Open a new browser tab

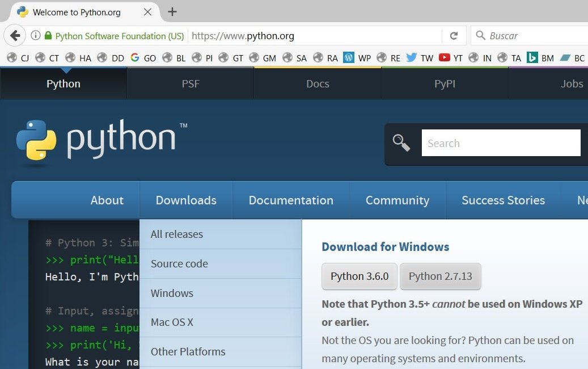172,11
